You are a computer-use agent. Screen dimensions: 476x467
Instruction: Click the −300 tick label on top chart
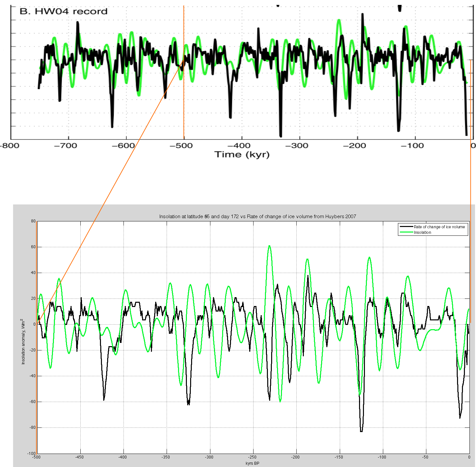pos(297,146)
